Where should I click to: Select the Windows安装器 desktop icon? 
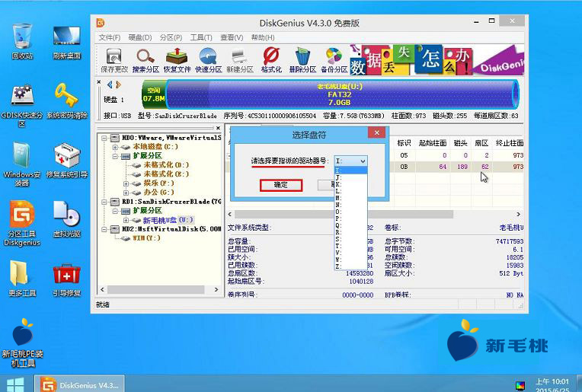22,164
